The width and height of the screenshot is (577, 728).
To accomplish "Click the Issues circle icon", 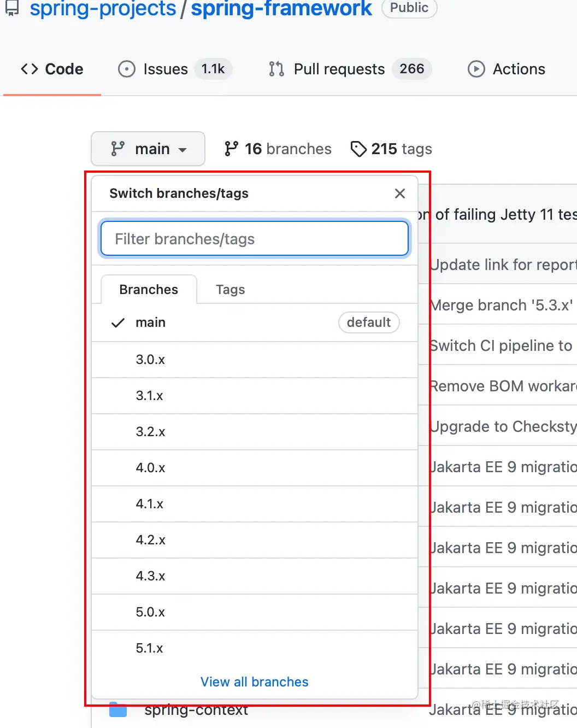I will [127, 69].
